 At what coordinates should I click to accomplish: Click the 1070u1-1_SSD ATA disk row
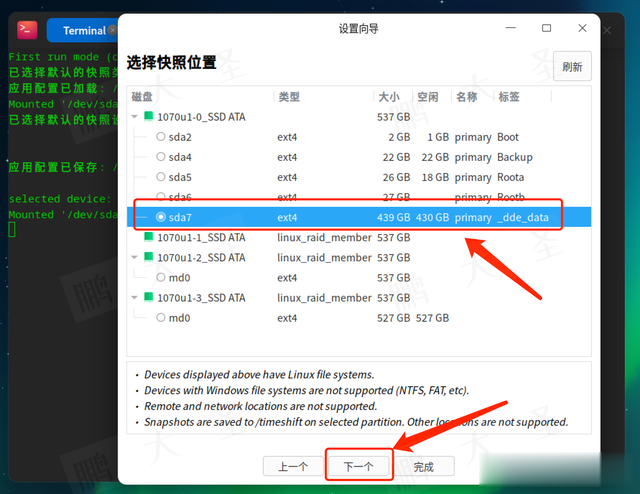tap(359, 237)
